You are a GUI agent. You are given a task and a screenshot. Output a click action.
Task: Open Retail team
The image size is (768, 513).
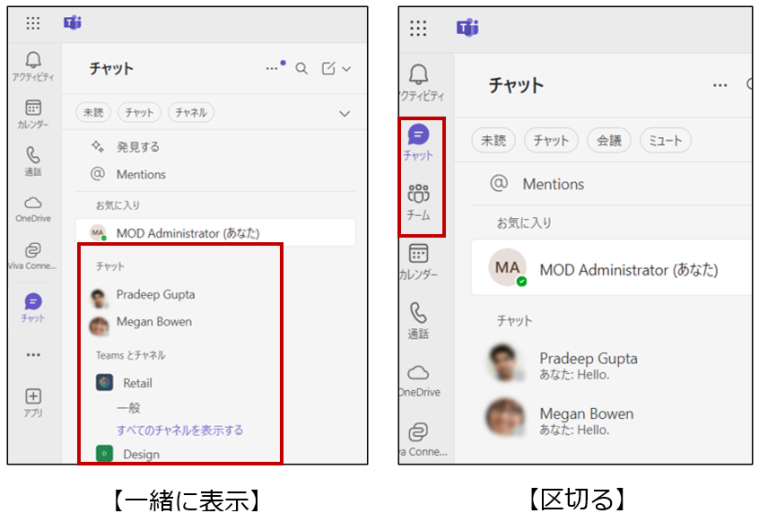[x=124, y=383]
